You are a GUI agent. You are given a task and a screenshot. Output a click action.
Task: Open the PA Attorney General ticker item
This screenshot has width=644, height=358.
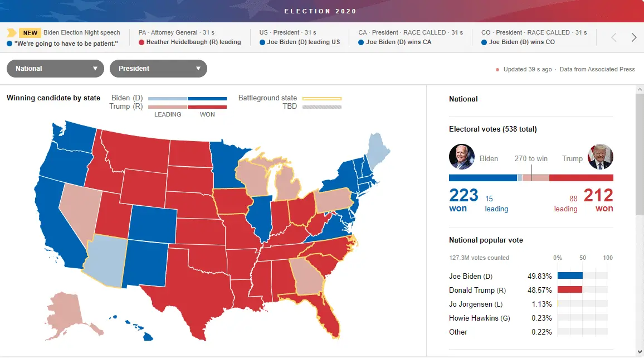click(190, 37)
